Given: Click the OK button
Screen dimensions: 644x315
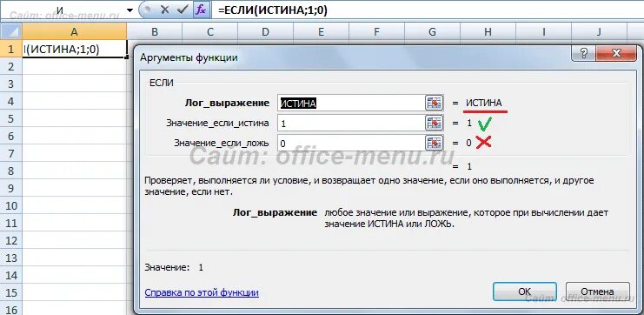Looking at the screenshot, I should tap(524, 292).
